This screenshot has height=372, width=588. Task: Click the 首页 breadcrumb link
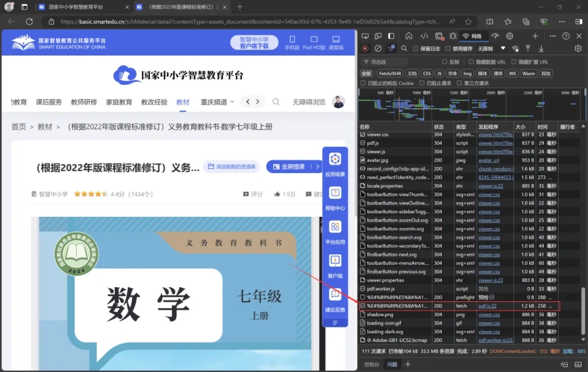(x=19, y=127)
